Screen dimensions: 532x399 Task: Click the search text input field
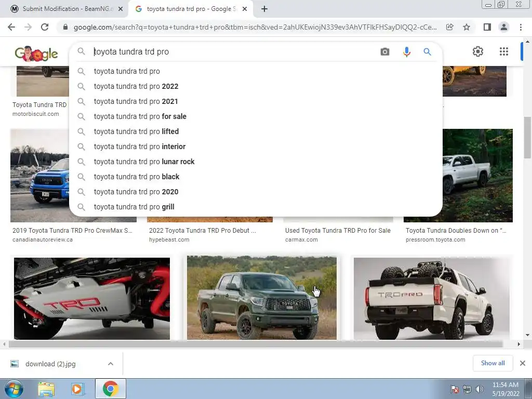click(234, 52)
